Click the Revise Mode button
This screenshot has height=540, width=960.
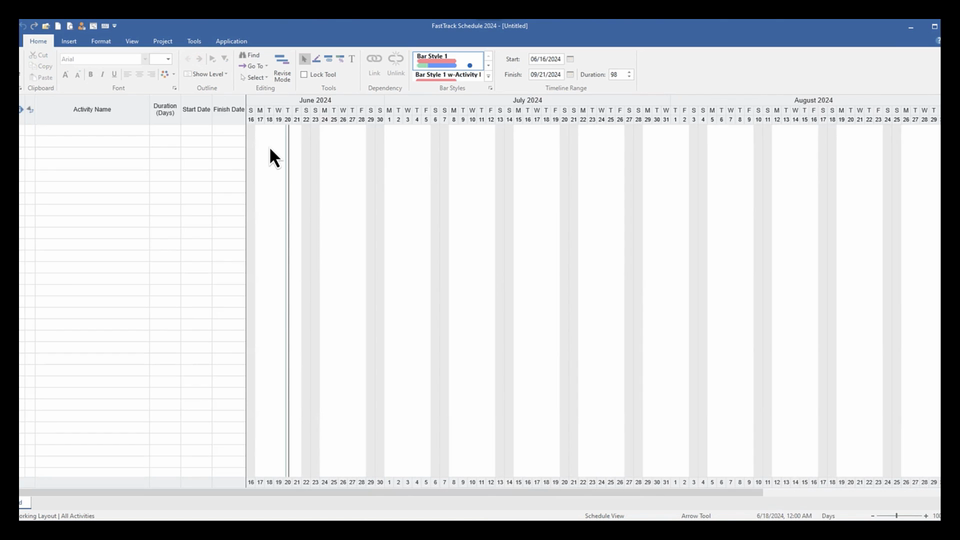[x=282, y=67]
